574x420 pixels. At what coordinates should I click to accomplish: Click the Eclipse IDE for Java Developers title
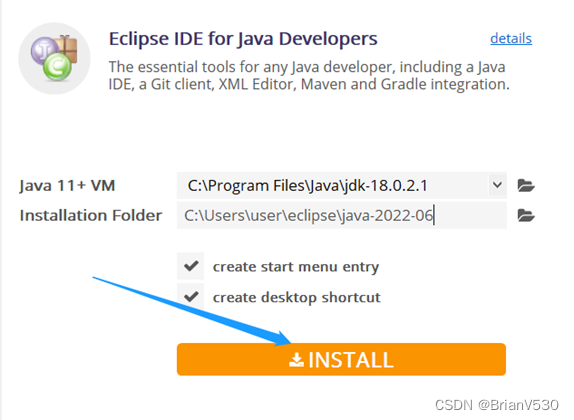click(243, 39)
